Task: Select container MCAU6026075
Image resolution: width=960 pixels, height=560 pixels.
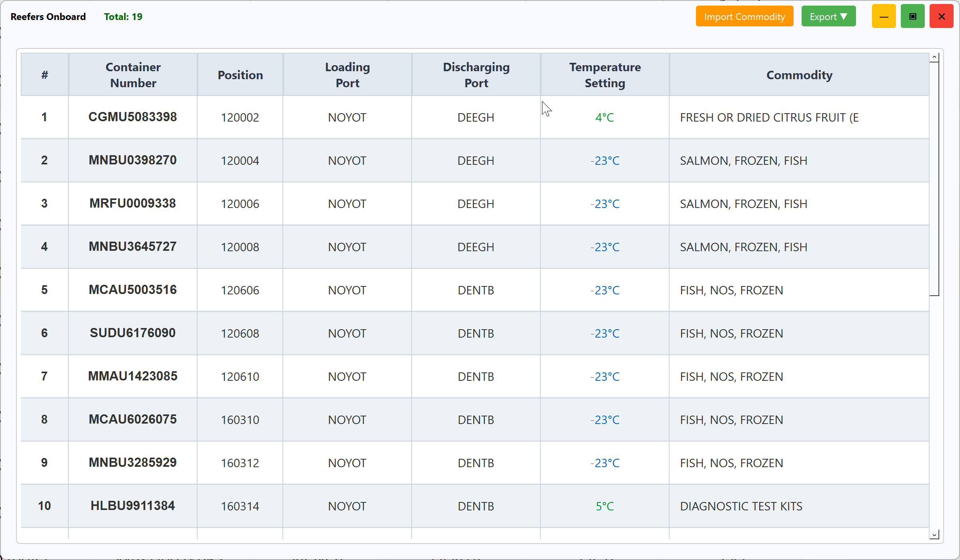Action: (133, 420)
